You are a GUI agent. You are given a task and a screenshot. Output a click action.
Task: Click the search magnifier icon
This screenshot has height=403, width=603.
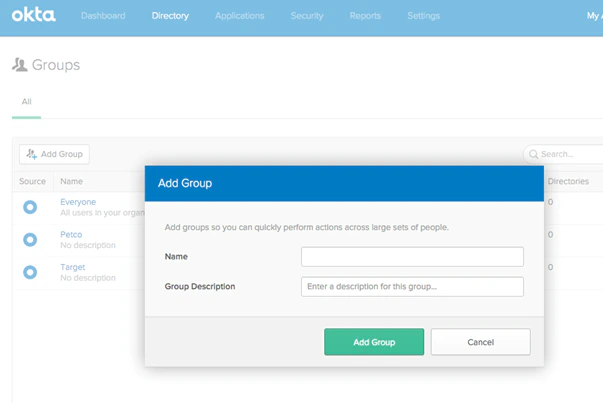coord(533,154)
